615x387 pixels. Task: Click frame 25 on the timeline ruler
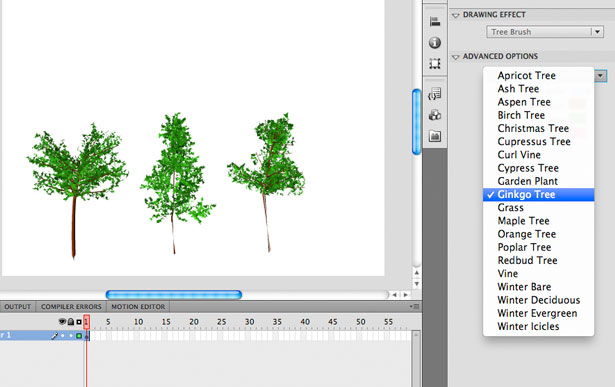pyautogui.click(x=222, y=322)
